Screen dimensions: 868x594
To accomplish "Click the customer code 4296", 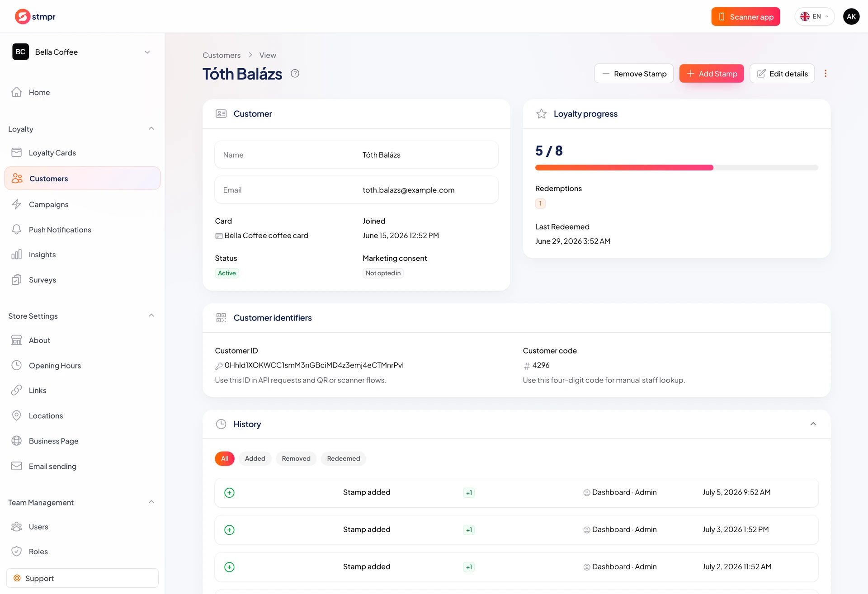I will [x=541, y=365].
